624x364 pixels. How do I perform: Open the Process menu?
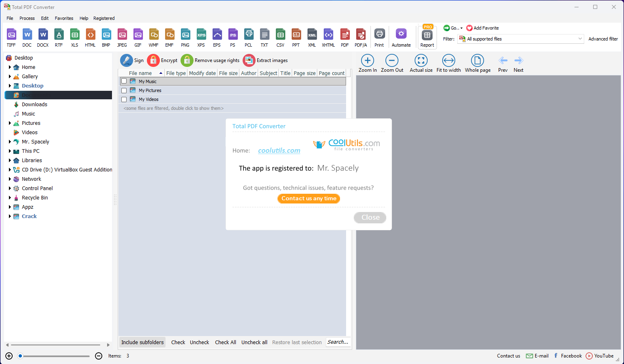click(27, 18)
